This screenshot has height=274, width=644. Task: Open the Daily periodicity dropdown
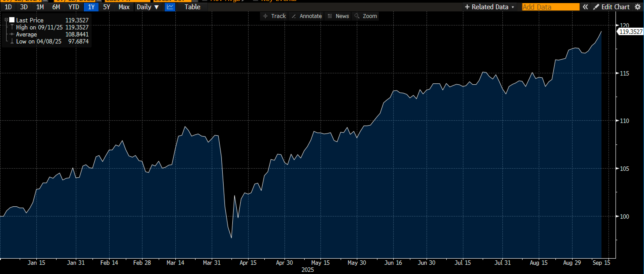(x=148, y=7)
